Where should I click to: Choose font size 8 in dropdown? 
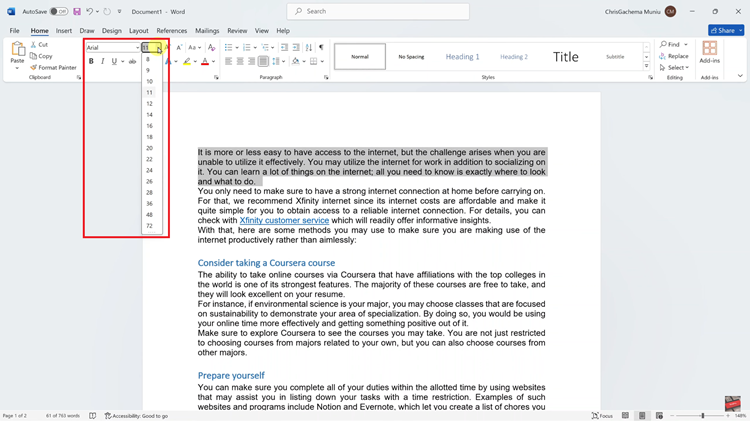click(x=148, y=59)
